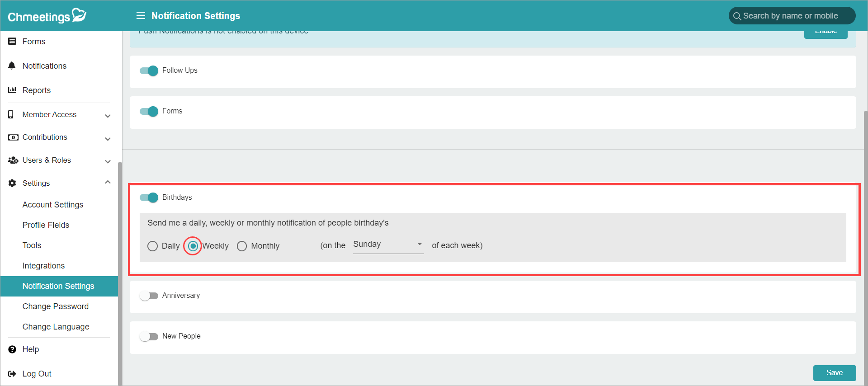Open Change Language page

pyautogui.click(x=56, y=327)
